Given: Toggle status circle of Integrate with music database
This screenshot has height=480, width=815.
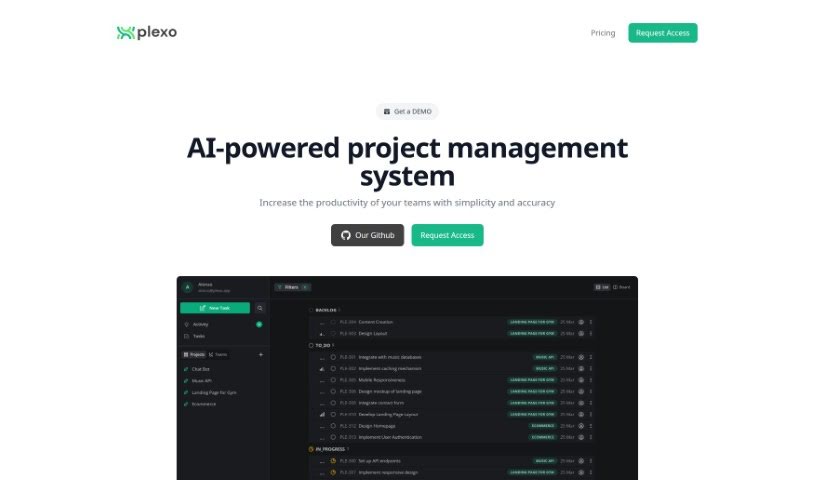Looking at the screenshot, I should (x=333, y=357).
